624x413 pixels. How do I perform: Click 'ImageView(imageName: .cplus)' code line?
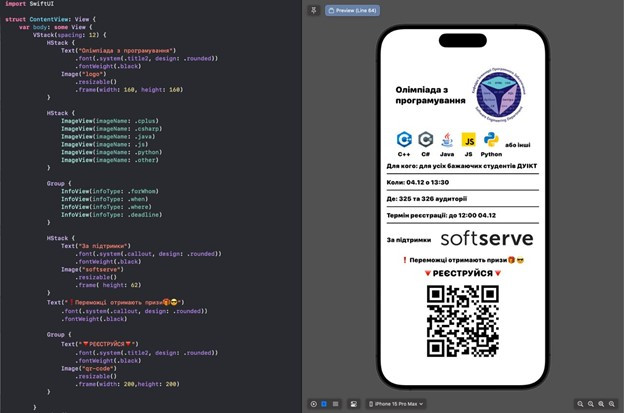109,121
